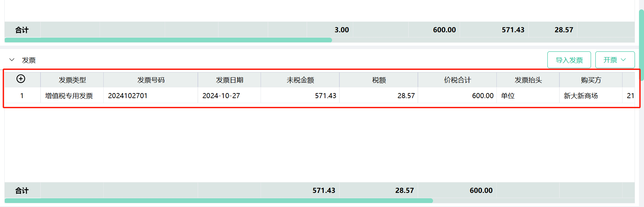
Task: Select the 价税合计 column header
Action: [x=457, y=80]
